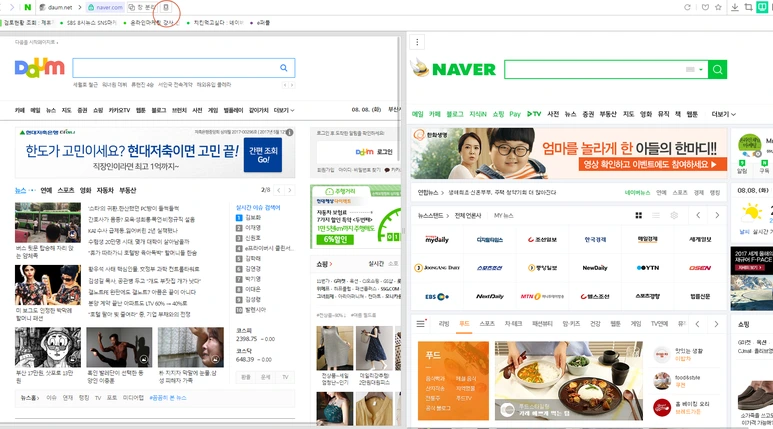773x429 pixels.
Task: Open the green bus news thumbnail
Action: coord(48,222)
